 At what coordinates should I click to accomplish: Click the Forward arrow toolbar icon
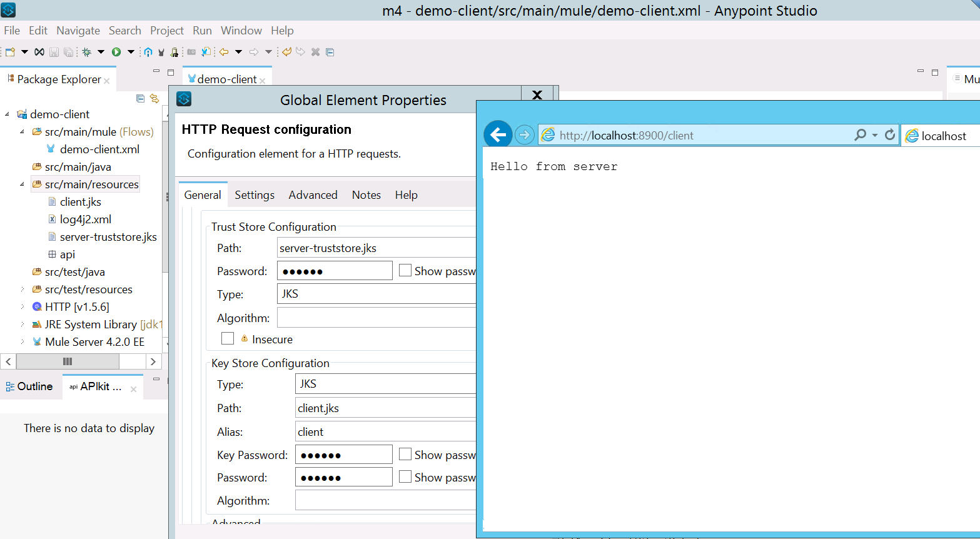click(x=254, y=52)
